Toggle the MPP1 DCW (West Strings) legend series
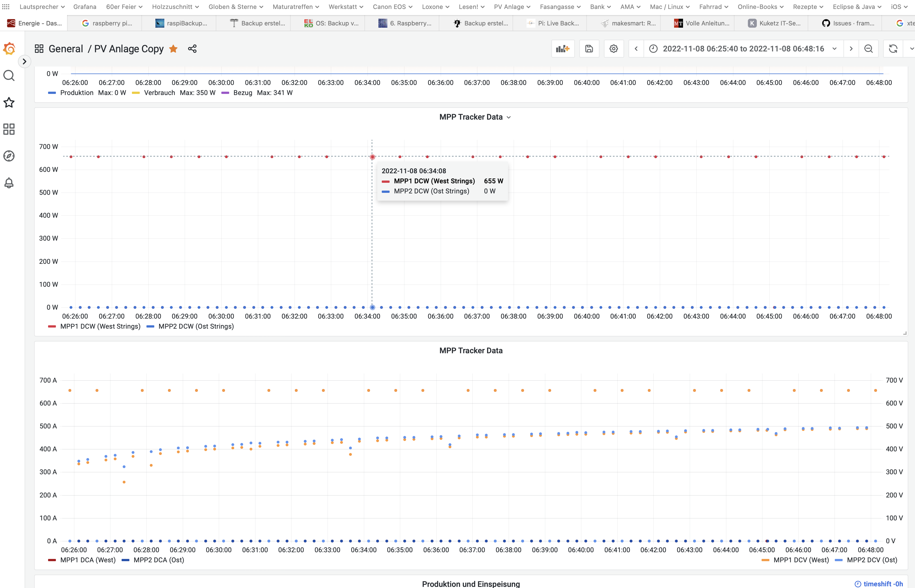Screen dimensions: 915x588 (x=100, y=326)
